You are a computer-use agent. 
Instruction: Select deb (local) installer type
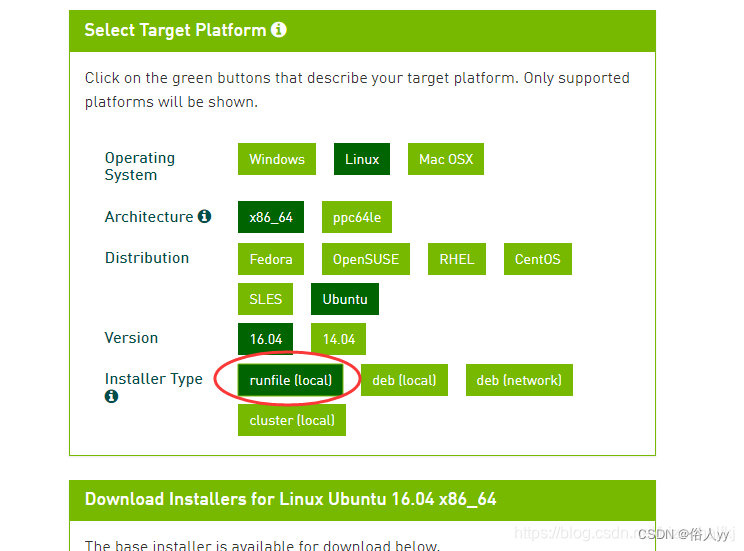coord(404,380)
